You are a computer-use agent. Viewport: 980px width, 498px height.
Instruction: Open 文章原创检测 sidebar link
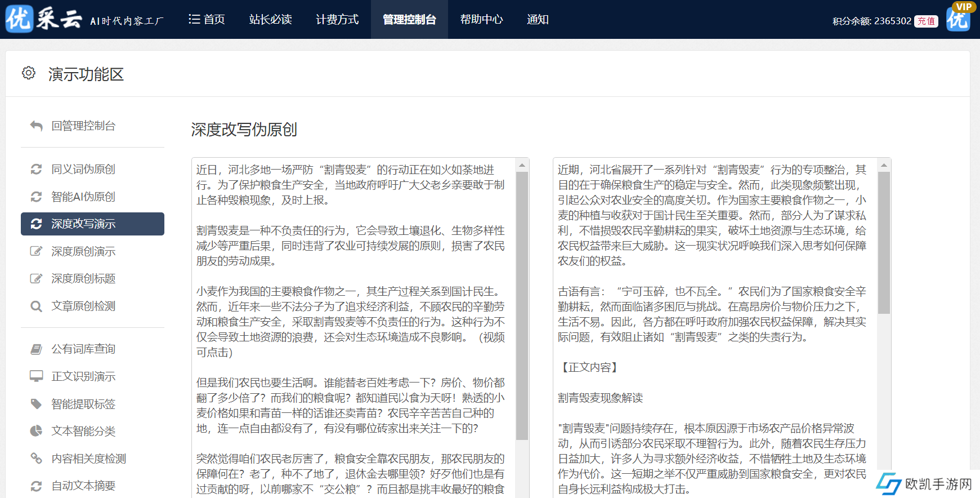coord(83,306)
